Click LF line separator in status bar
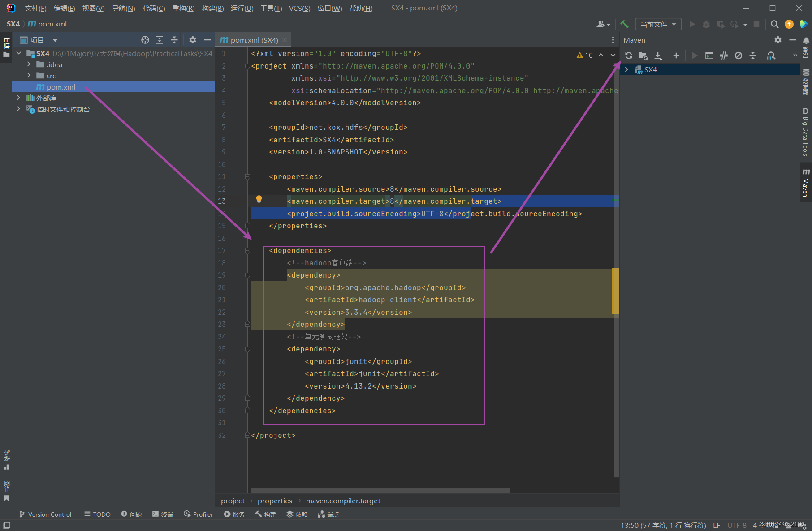The image size is (812, 531). (717, 525)
